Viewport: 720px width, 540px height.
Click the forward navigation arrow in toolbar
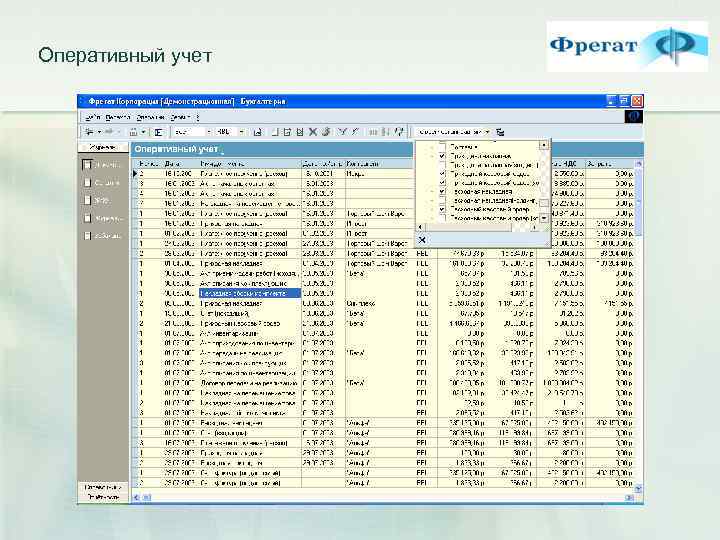point(109,132)
